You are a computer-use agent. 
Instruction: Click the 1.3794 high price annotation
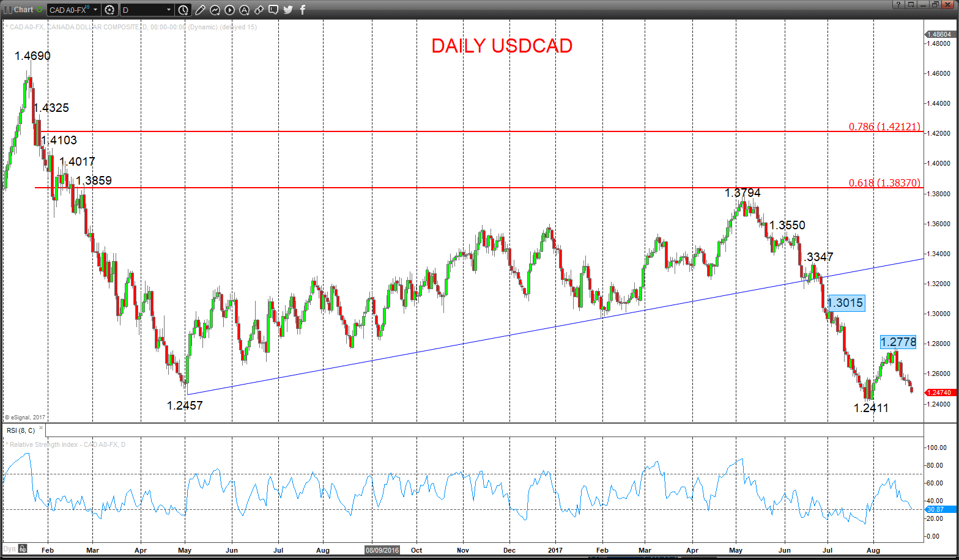coord(742,193)
